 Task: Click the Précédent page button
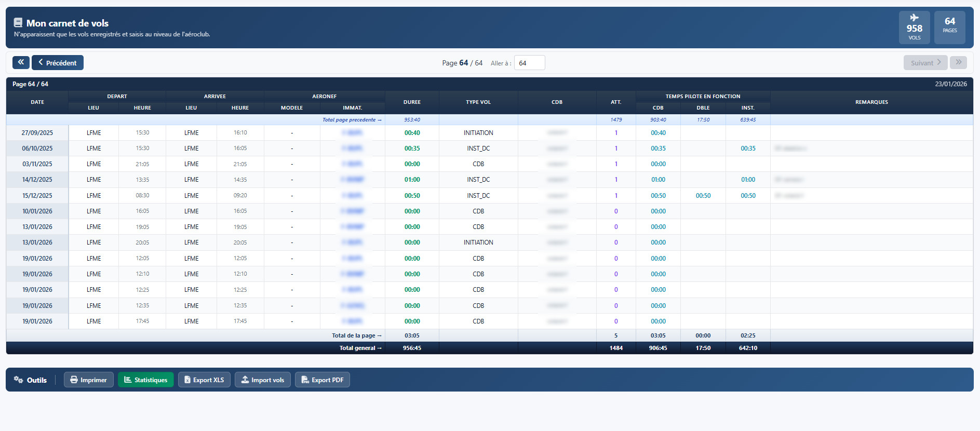pyautogui.click(x=58, y=63)
